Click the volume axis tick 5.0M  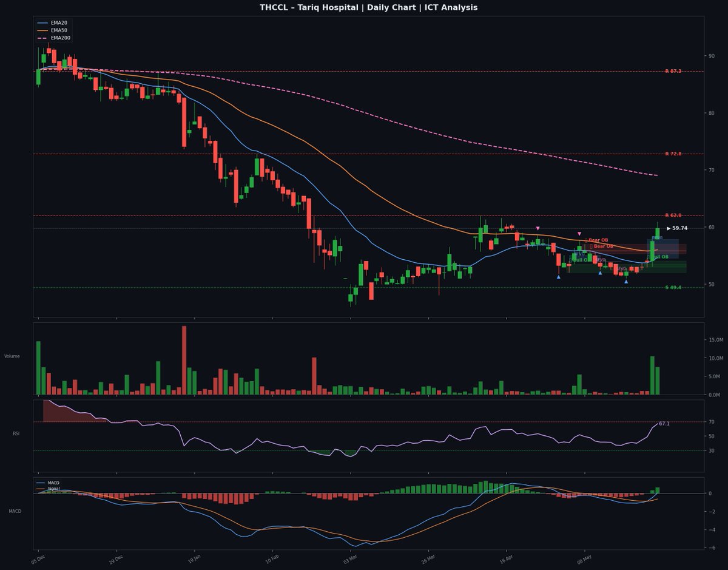tap(715, 377)
